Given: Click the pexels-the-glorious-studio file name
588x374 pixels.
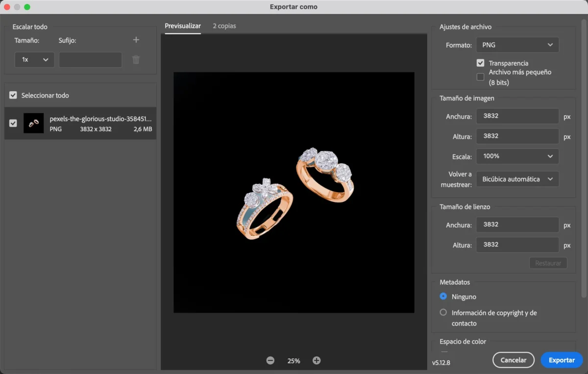Looking at the screenshot, I should (100, 119).
